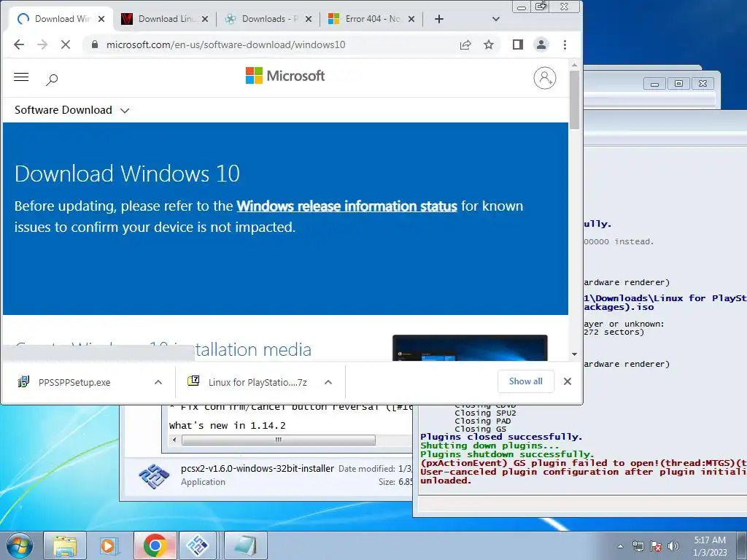The width and height of the screenshot is (747, 560).
Task: Minimize the background window behind Chrome
Action: coord(654,84)
